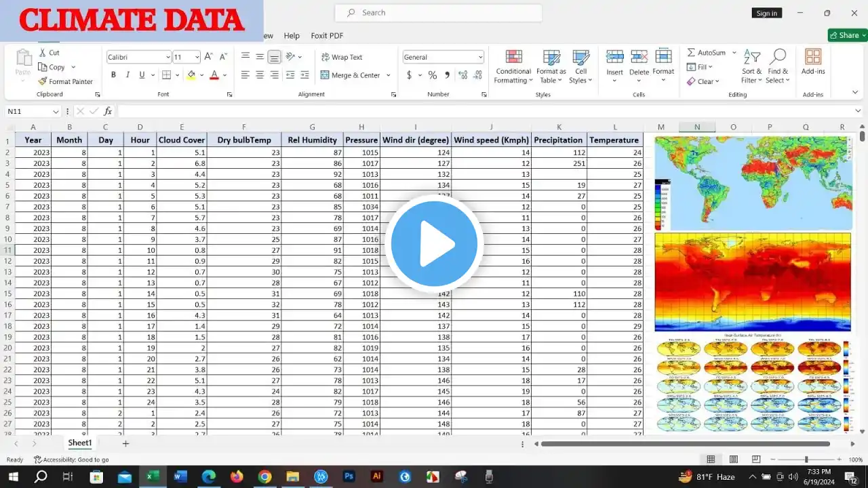Image resolution: width=868 pixels, height=488 pixels.
Task: Apply percent style to cells
Action: tap(432, 75)
